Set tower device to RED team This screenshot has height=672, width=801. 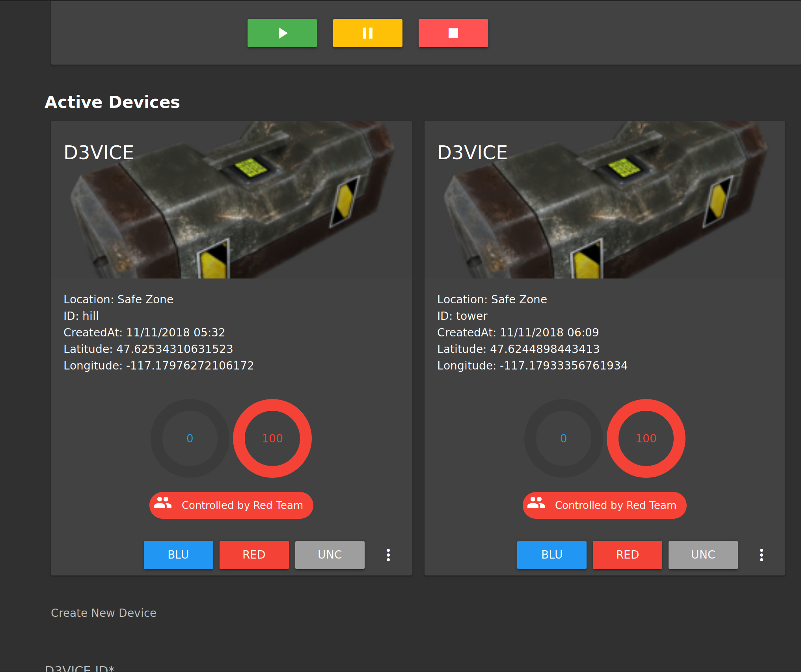pos(627,555)
